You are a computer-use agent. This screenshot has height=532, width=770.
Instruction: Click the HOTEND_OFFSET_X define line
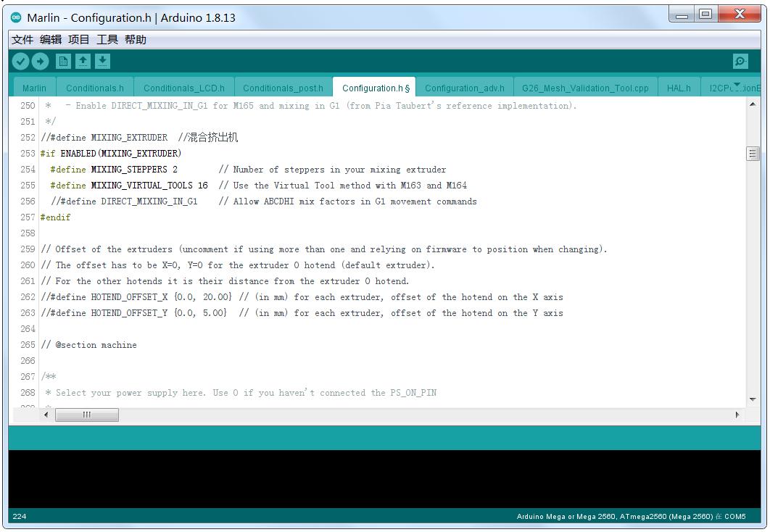click(x=302, y=297)
